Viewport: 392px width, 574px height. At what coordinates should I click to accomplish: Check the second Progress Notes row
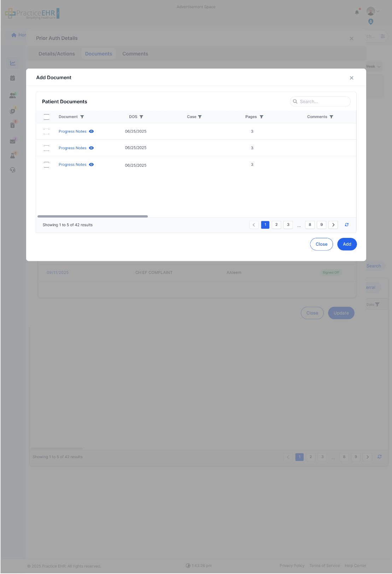[47, 148]
